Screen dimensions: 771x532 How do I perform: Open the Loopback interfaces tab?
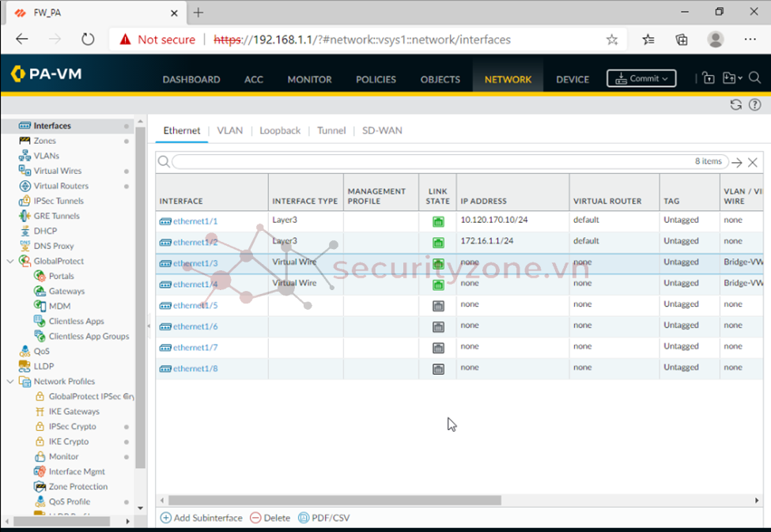tap(280, 130)
